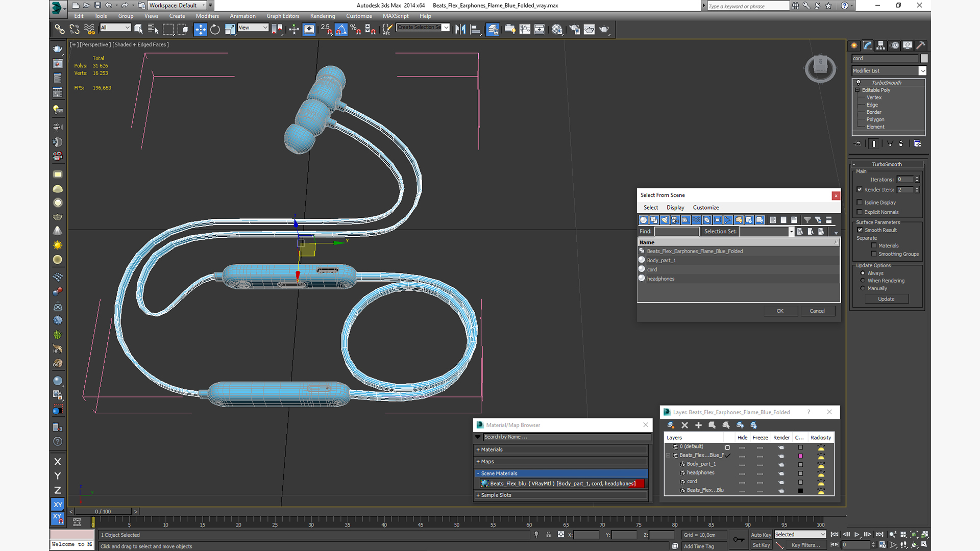Expand Materials group in Material/Map Browser
The image size is (980, 551).
point(561,449)
